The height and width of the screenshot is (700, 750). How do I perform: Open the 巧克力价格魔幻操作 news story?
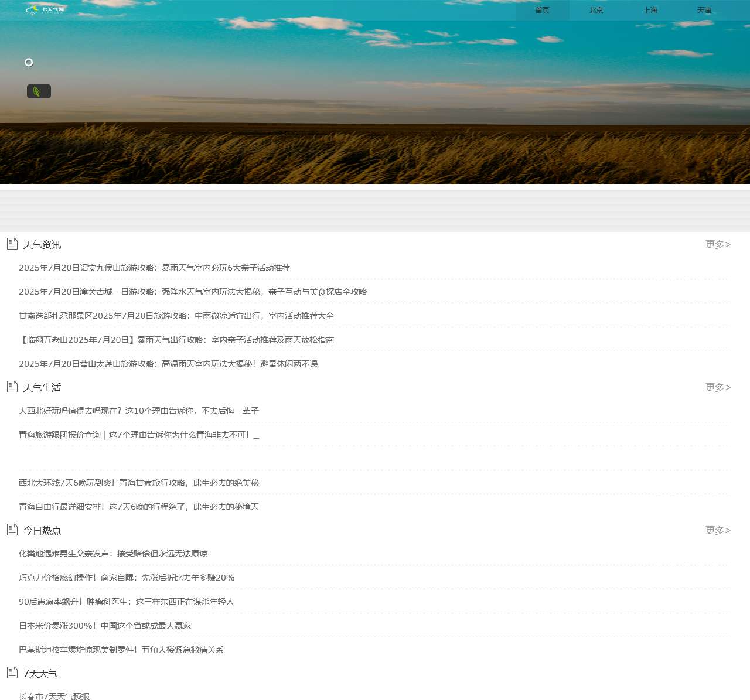click(127, 578)
